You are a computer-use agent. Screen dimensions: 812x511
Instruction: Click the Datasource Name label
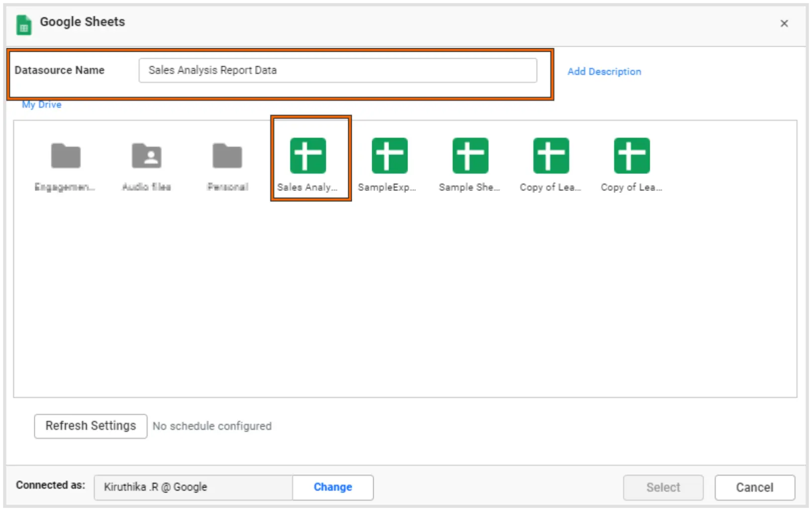[x=60, y=71]
